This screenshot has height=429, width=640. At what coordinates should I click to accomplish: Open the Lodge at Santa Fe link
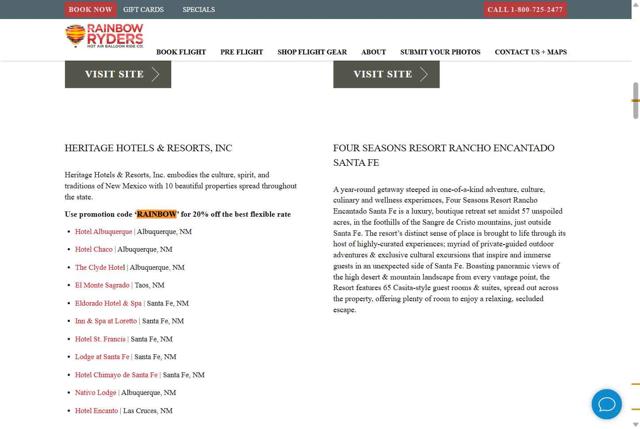(102, 356)
